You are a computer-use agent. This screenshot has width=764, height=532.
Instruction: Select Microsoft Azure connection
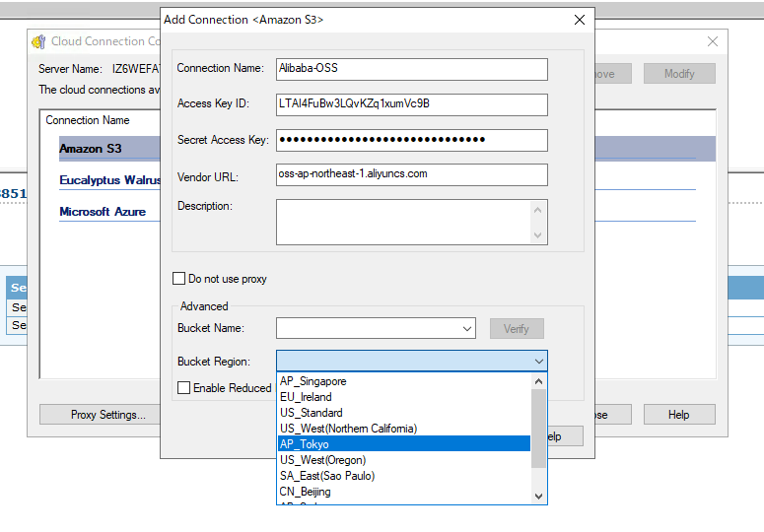click(103, 212)
